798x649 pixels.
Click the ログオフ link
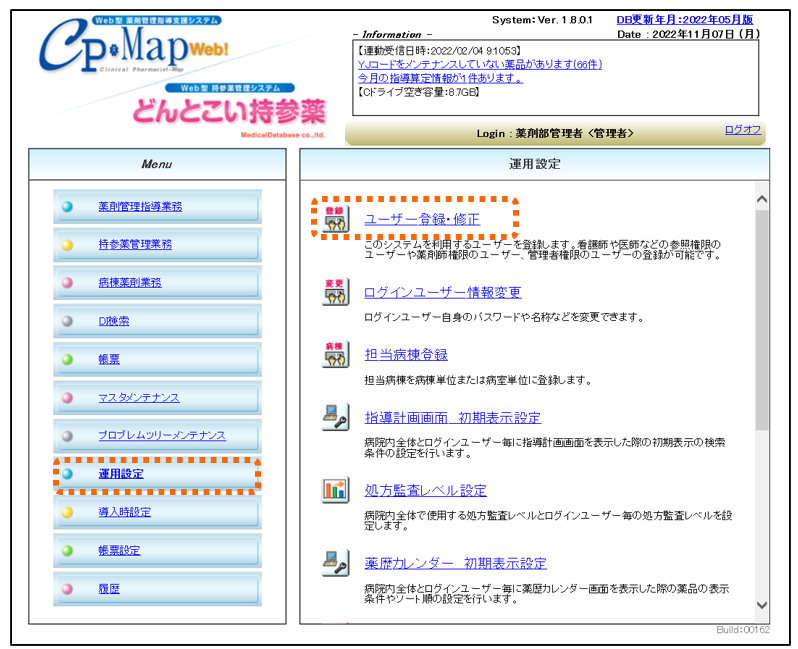pos(743,130)
